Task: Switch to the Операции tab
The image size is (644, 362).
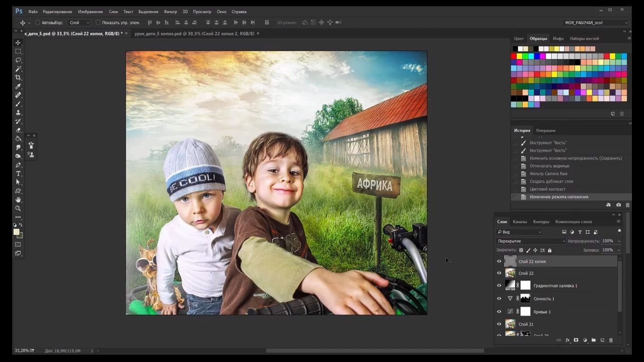Action: 545,131
